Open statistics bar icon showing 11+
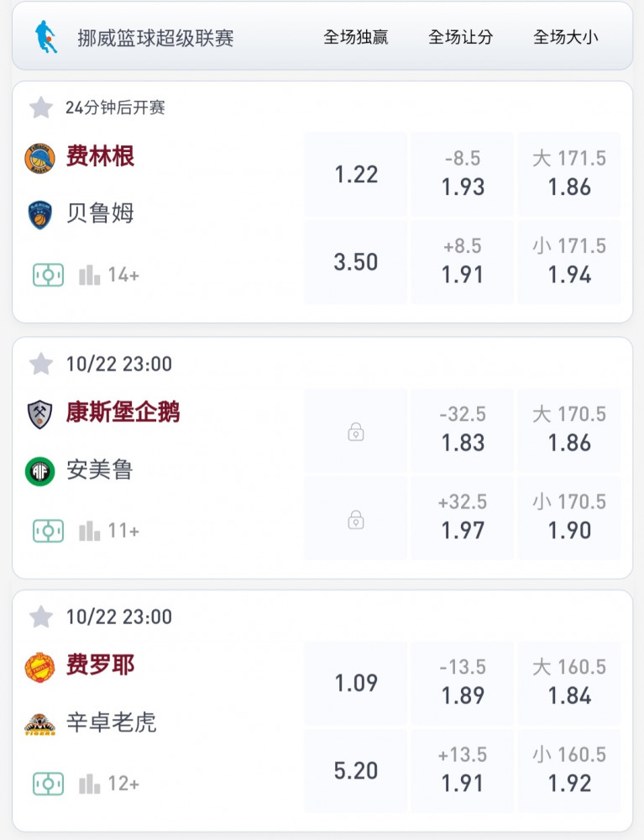644x840 pixels. point(89,531)
